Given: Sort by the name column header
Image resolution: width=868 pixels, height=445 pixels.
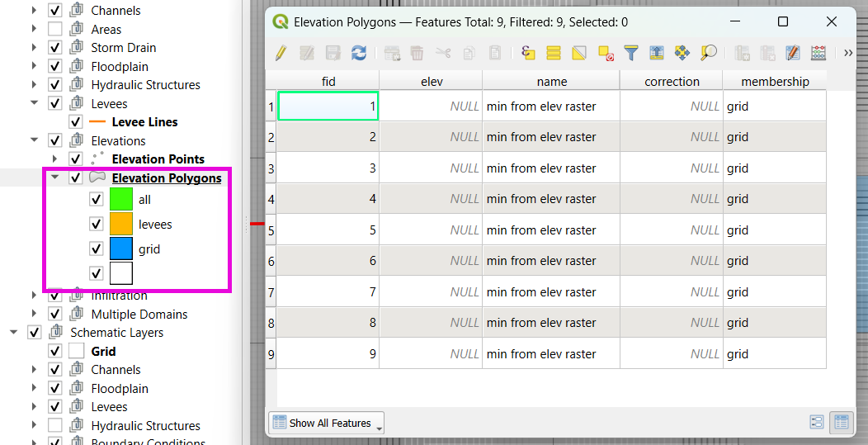Looking at the screenshot, I should (x=551, y=81).
